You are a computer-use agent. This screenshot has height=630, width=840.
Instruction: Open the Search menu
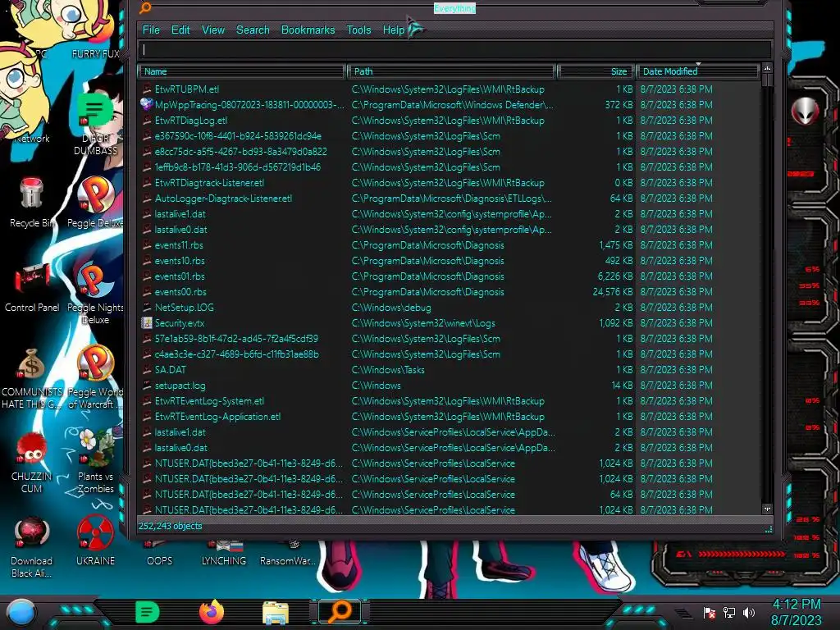pyautogui.click(x=253, y=30)
